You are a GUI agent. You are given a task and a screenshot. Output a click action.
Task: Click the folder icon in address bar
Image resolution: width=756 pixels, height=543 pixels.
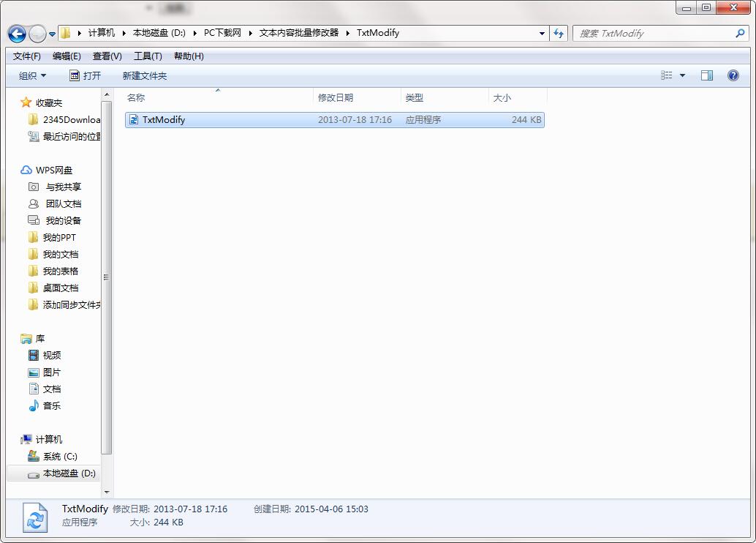pyautogui.click(x=66, y=33)
